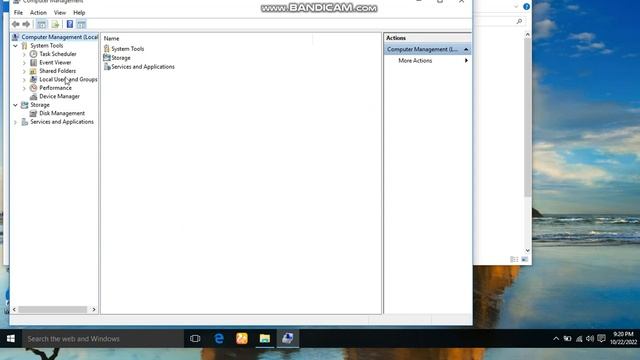Open Action Center notifications icon
This screenshot has width=640, height=360.
[602, 339]
